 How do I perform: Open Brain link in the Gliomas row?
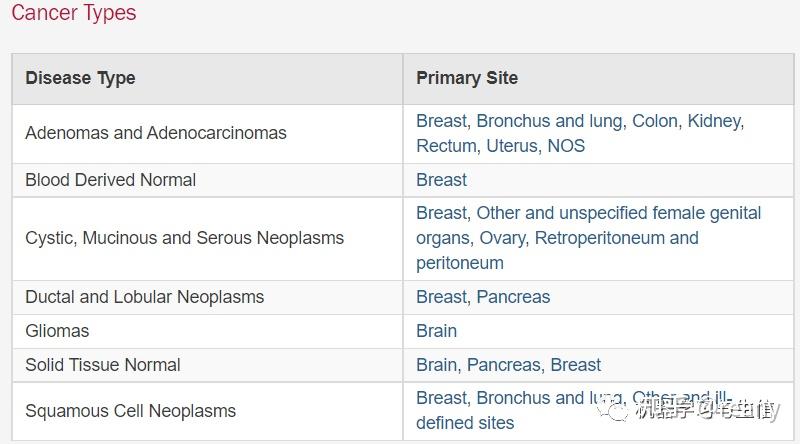pyautogui.click(x=436, y=331)
